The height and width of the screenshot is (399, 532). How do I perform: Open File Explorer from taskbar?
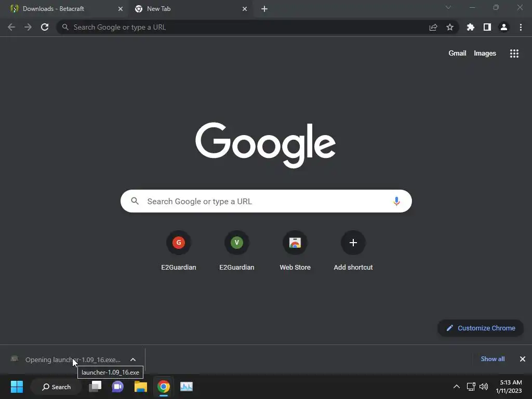click(140, 387)
